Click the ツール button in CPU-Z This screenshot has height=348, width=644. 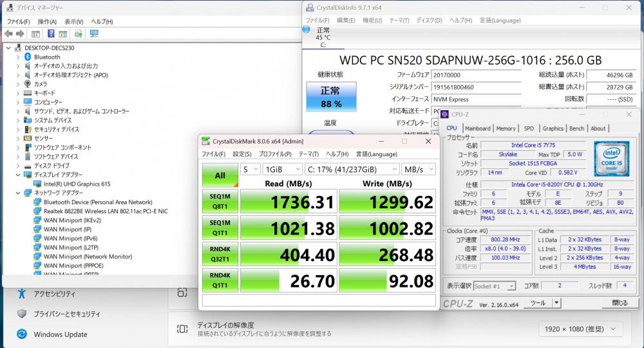(538, 303)
